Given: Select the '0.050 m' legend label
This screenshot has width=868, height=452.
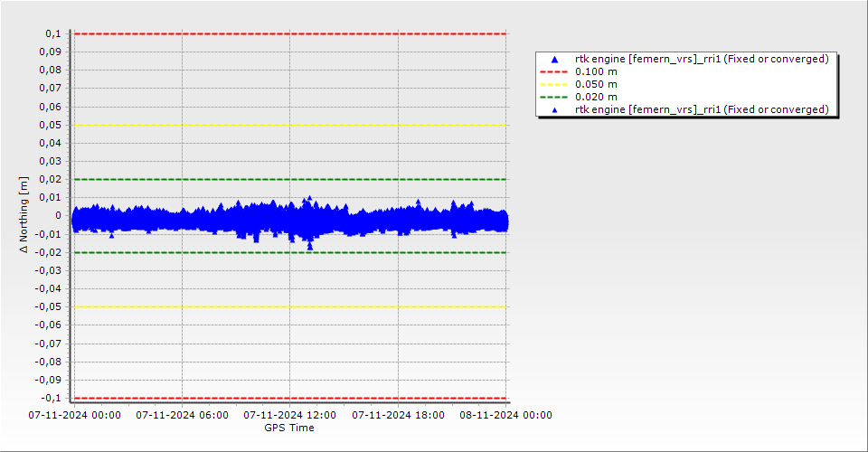Looking at the screenshot, I should pyautogui.click(x=597, y=84).
